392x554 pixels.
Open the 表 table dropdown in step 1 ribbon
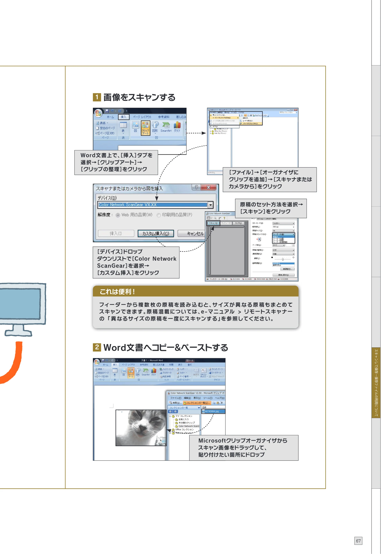pyautogui.click(x=123, y=127)
